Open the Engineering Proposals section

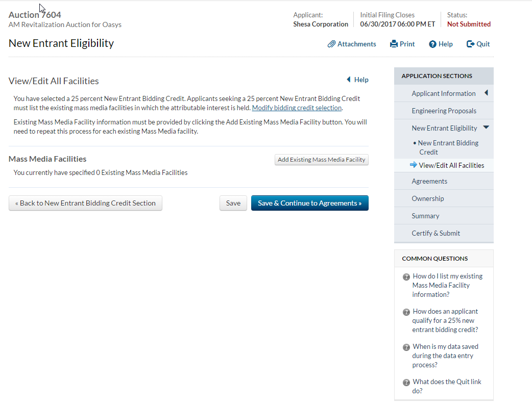pos(444,111)
